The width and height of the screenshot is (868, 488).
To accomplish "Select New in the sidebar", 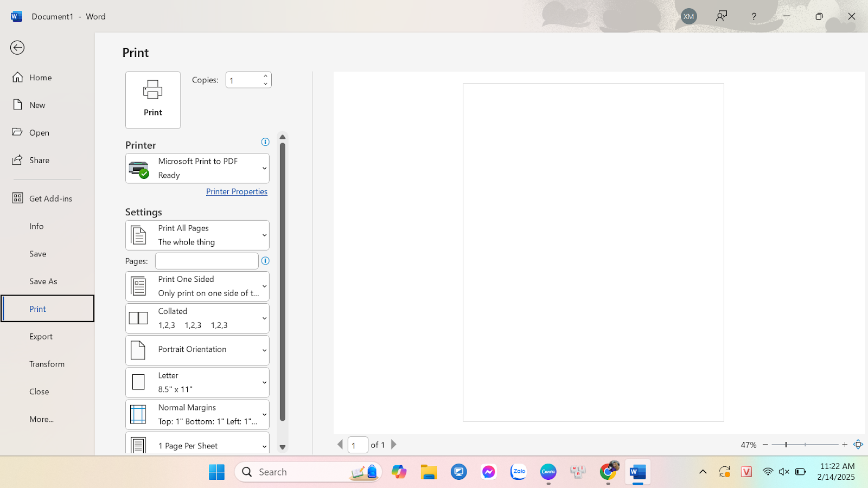I will [x=47, y=105].
